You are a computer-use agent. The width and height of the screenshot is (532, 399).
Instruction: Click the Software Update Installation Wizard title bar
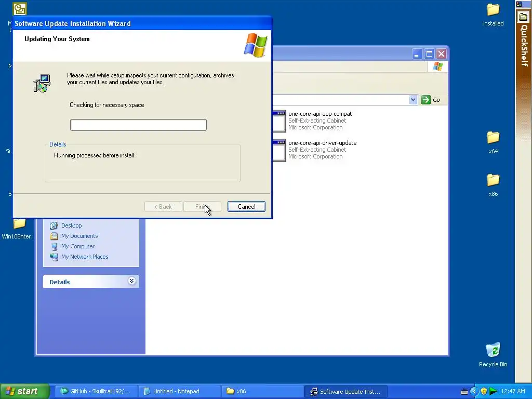[142, 23]
